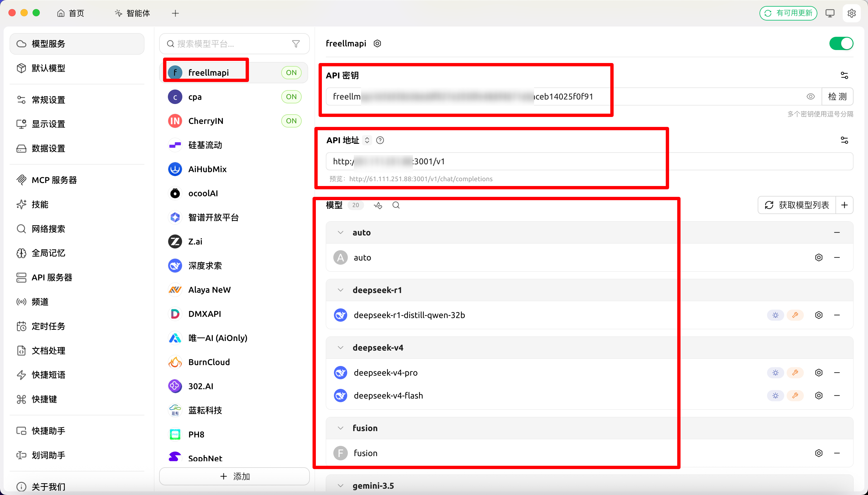The height and width of the screenshot is (495, 868).
Task: Select Z.ai provider
Action: click(x=234, y=241)
